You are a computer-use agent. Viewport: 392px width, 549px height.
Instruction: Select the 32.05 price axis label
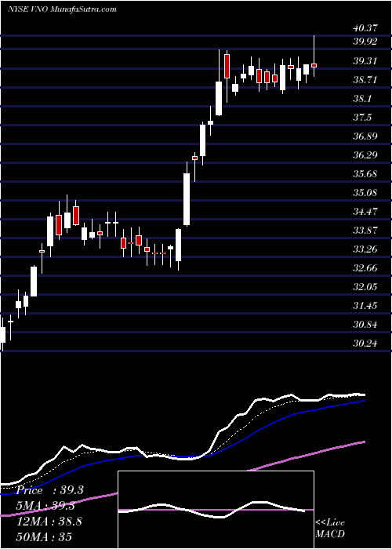point(366,287)
